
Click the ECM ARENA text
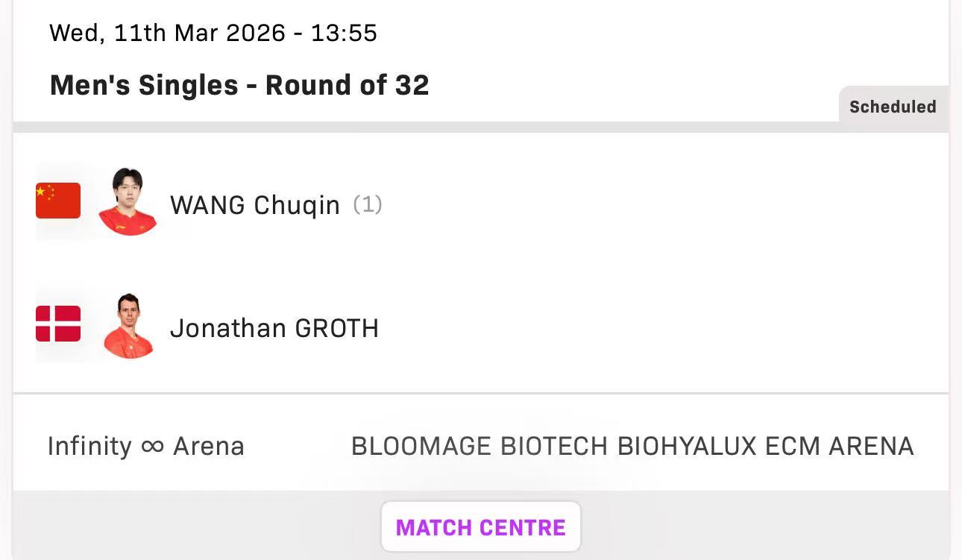coord(839,446)
